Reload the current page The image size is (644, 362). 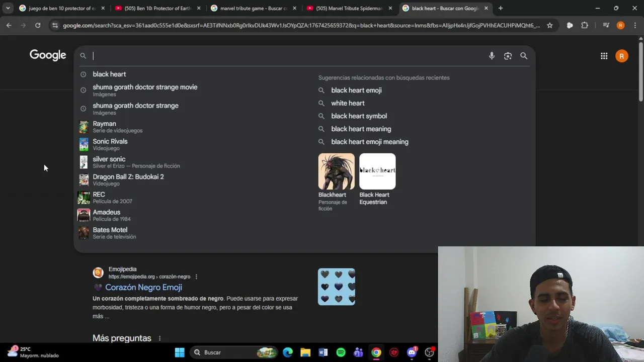(x=38, y=25)
